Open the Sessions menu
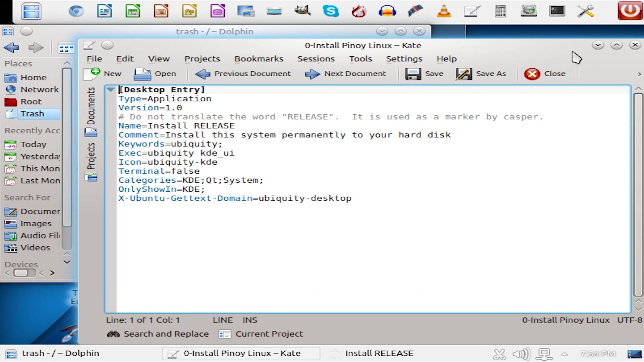This screenshot has width=644, height=362. coord(316,59)
